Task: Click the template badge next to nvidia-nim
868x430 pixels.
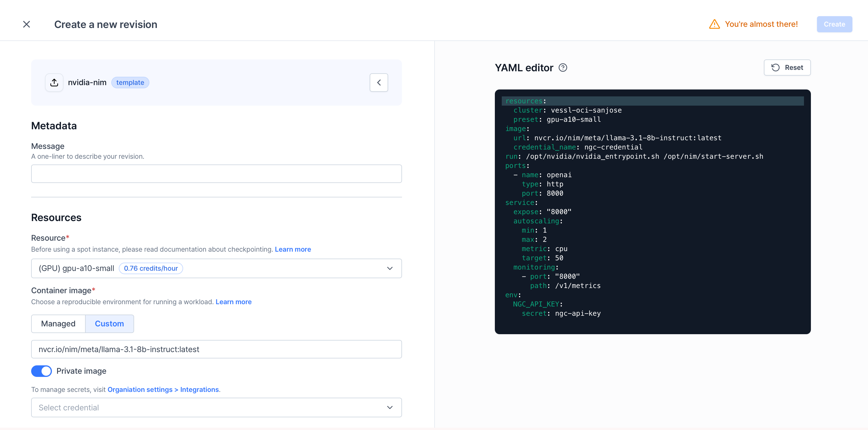Action: click(130, 83)
